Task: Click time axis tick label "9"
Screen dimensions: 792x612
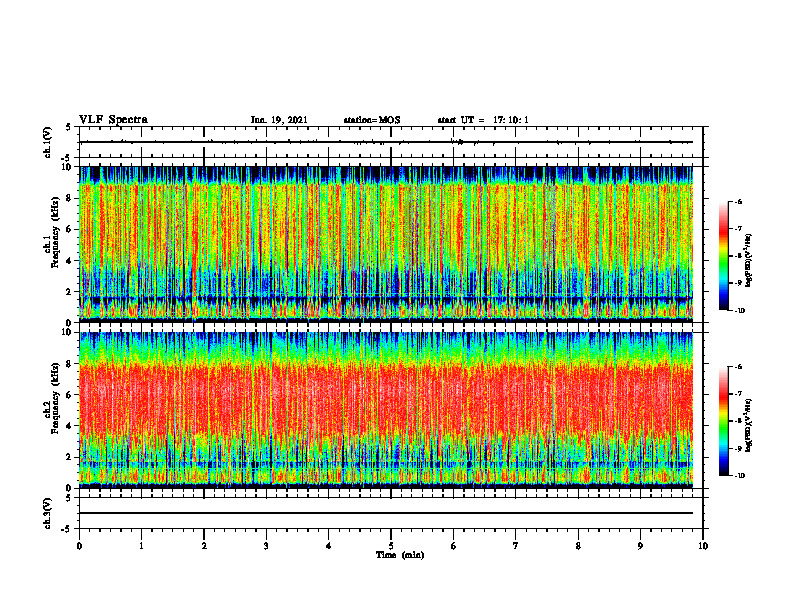Action: tap(640, 546)
